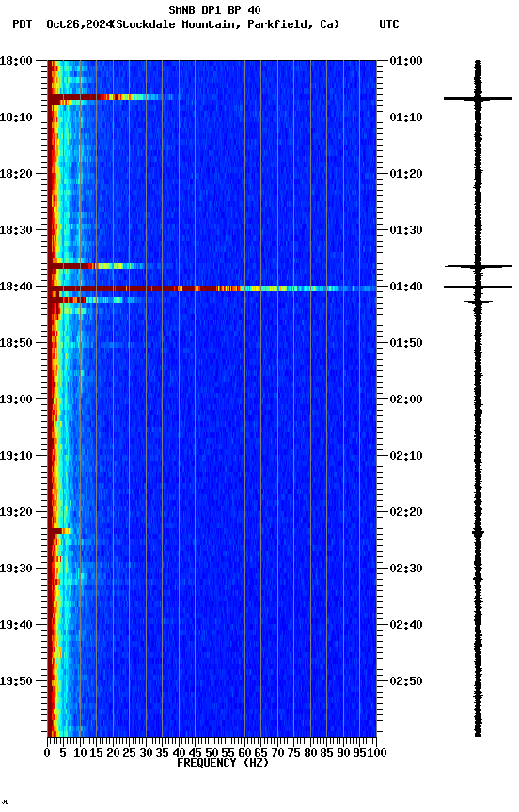Click the UTC timezone label

(389, 24)
